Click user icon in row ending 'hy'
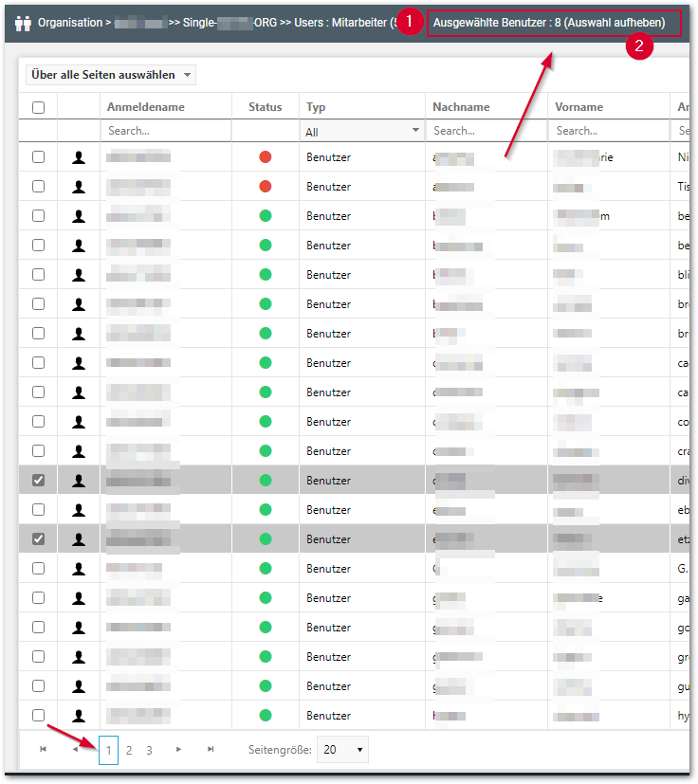 coord(79,716)
